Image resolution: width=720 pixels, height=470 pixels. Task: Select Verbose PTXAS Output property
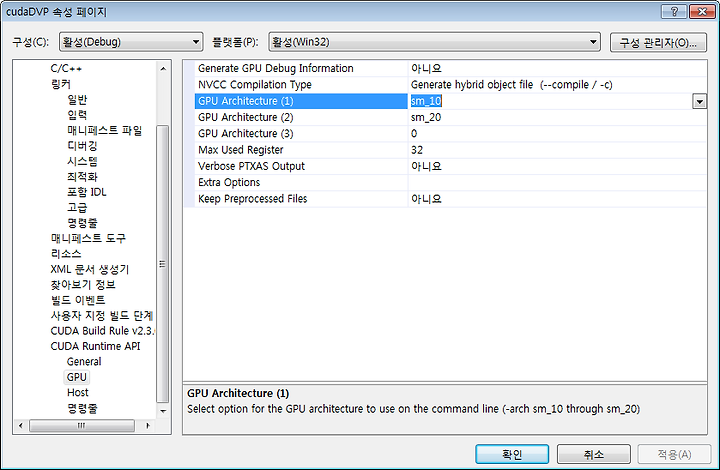pos(301,166)
